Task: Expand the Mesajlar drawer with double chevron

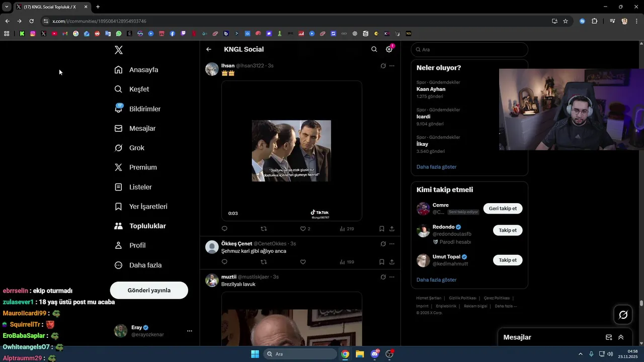Action: 621,337
